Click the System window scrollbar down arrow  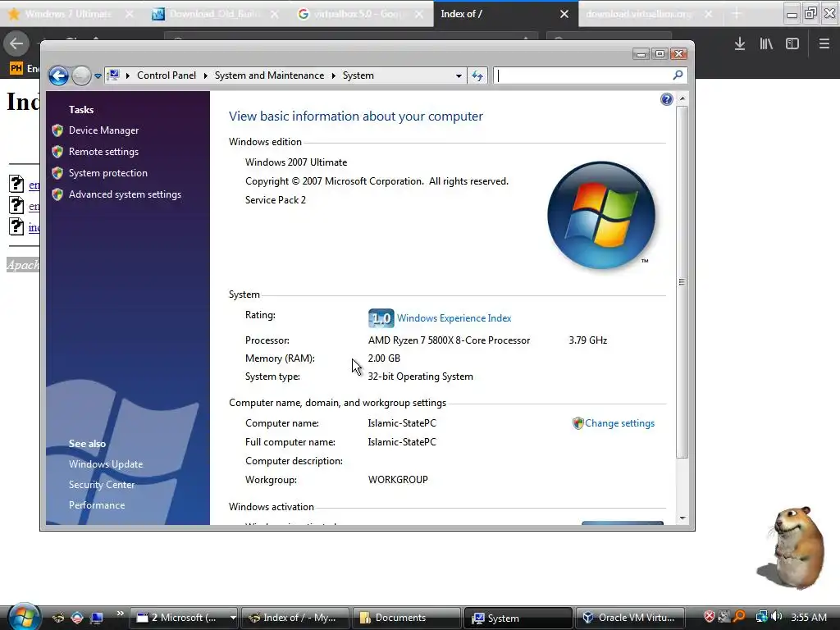pos(682,518)
